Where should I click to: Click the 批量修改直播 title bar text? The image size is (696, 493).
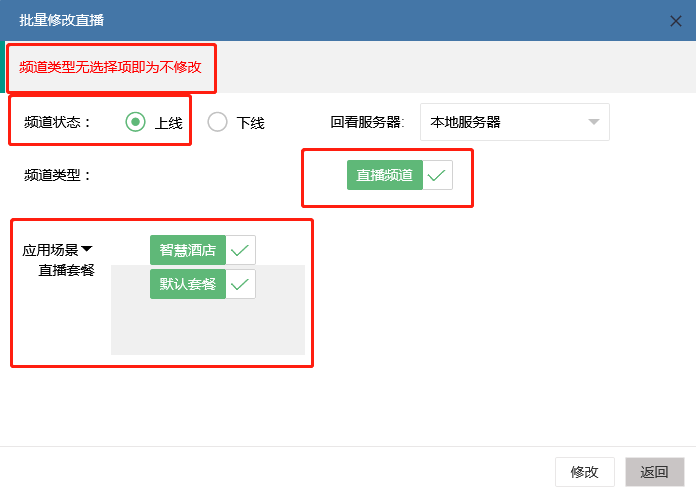pyautogui.click(x=61, y=20)
